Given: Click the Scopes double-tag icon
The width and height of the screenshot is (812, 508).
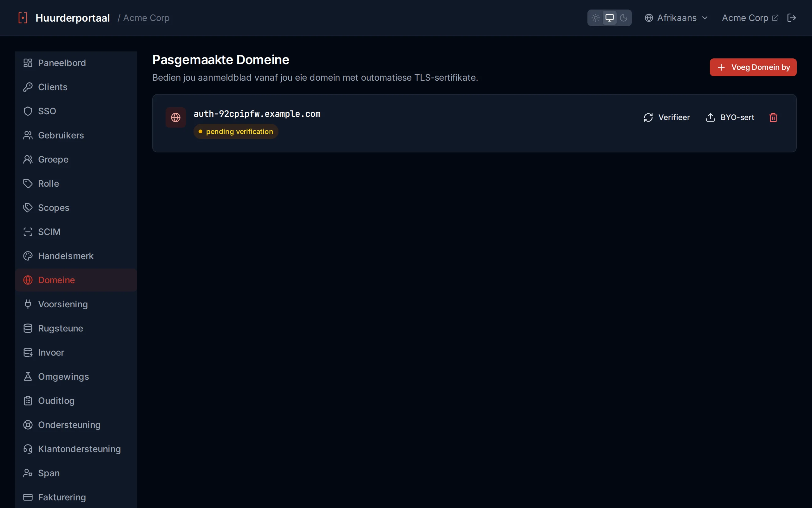Looking at the screenshot, I should 28,208.
